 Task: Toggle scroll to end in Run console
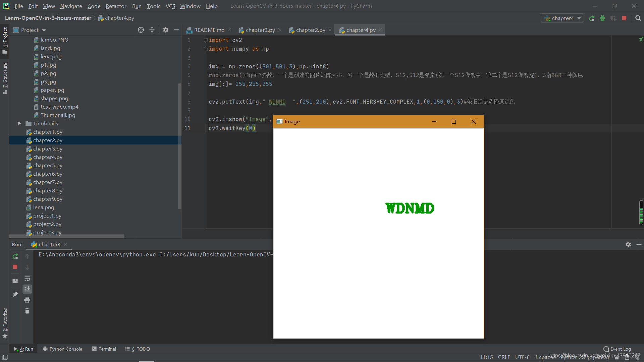(x=27, y=289)
